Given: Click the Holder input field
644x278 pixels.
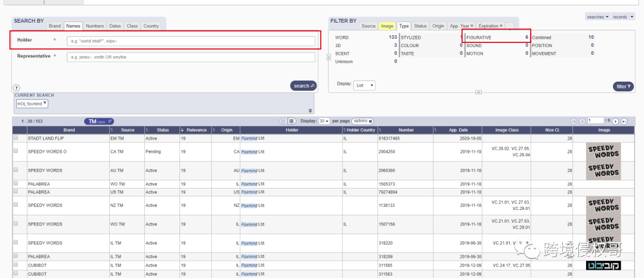Looking at the screenshot, I should 191,41.
